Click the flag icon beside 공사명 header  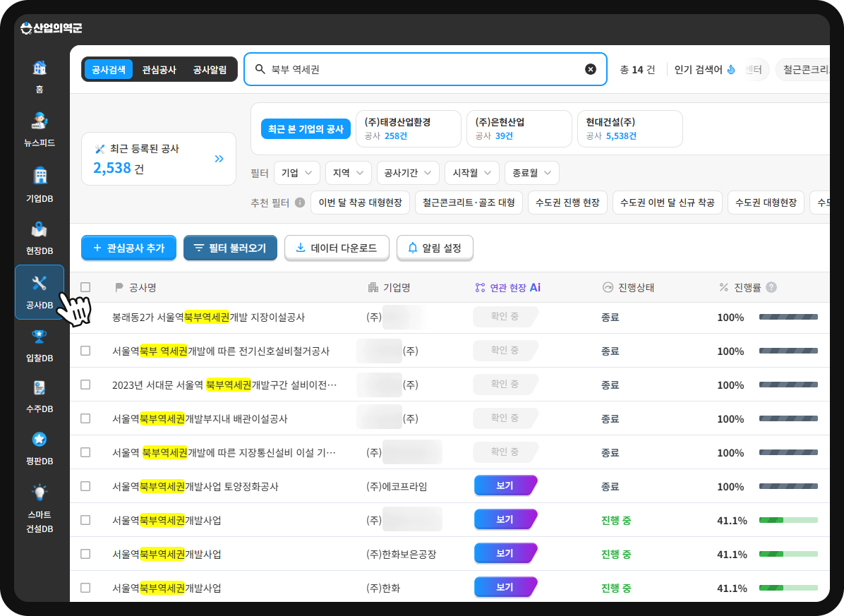[119, 288]
